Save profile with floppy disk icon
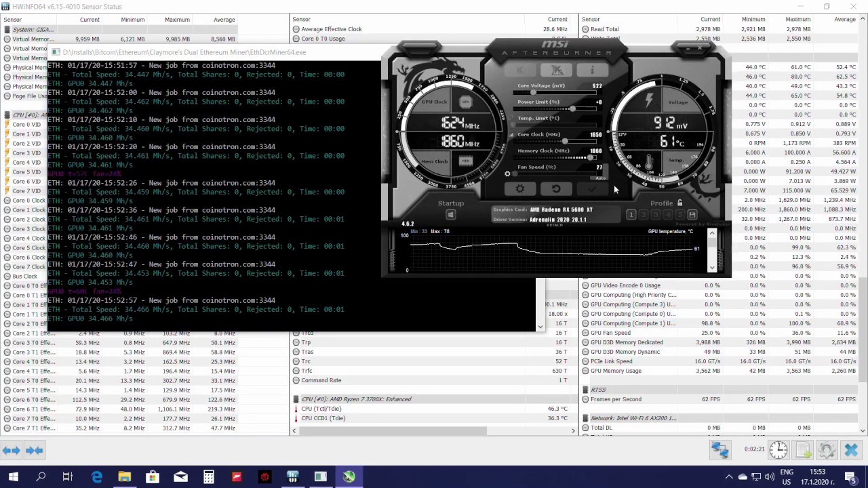868x488 pixels. [692, 215]
